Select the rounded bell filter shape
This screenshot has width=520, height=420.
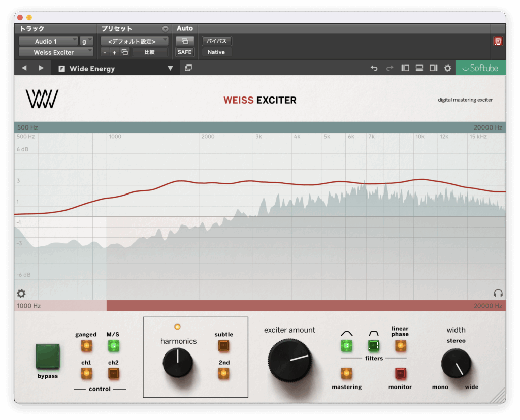[346, 346]
